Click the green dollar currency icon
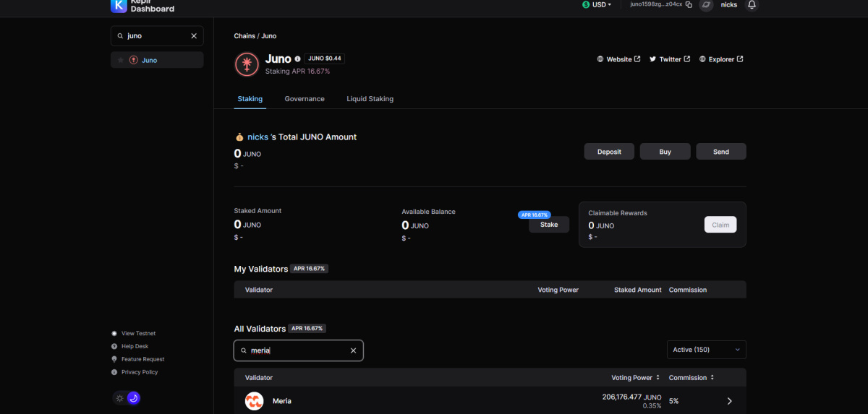868x414 pixels. [x=586, y=4]
